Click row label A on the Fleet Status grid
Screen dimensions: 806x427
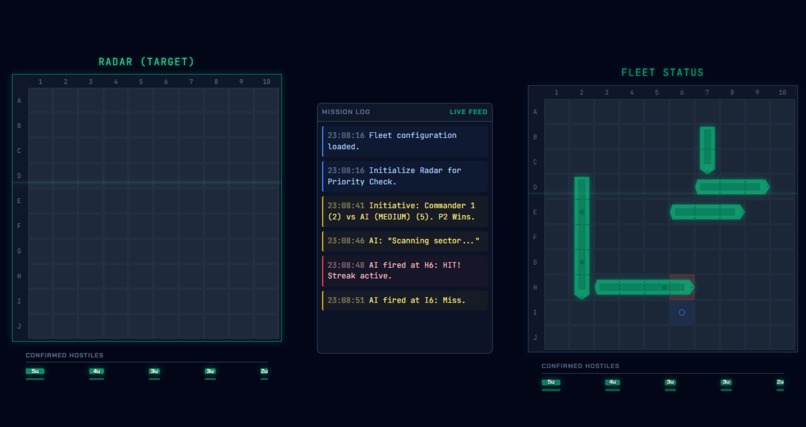point(535,112)
